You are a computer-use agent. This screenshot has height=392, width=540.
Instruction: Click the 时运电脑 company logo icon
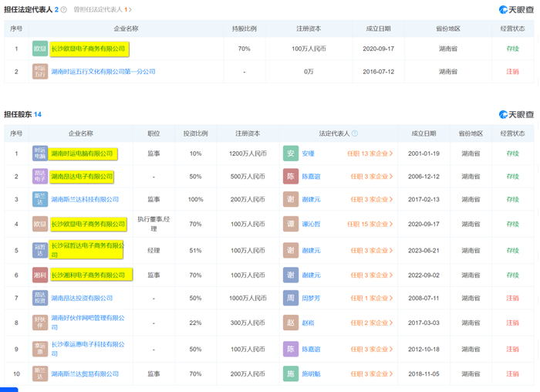40,154
